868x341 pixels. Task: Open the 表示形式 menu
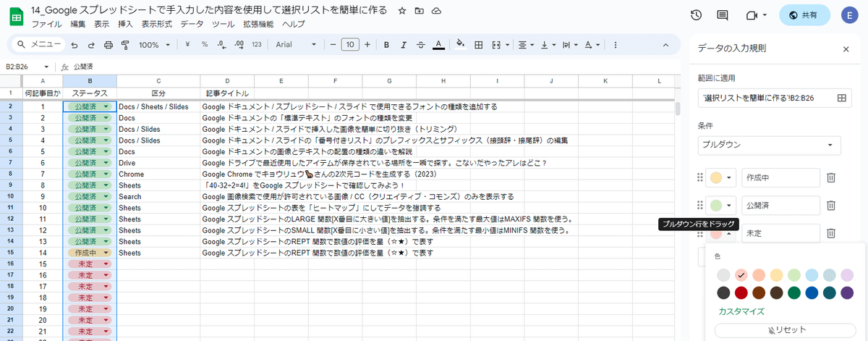157,24
